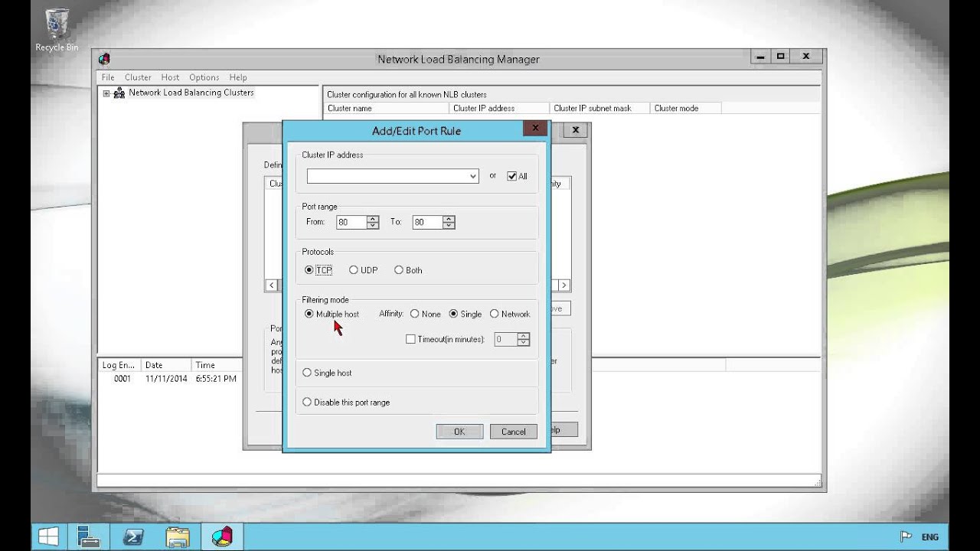Cancel the Add/Edit Port Rule dialog
980x551 pixels.
513,432
